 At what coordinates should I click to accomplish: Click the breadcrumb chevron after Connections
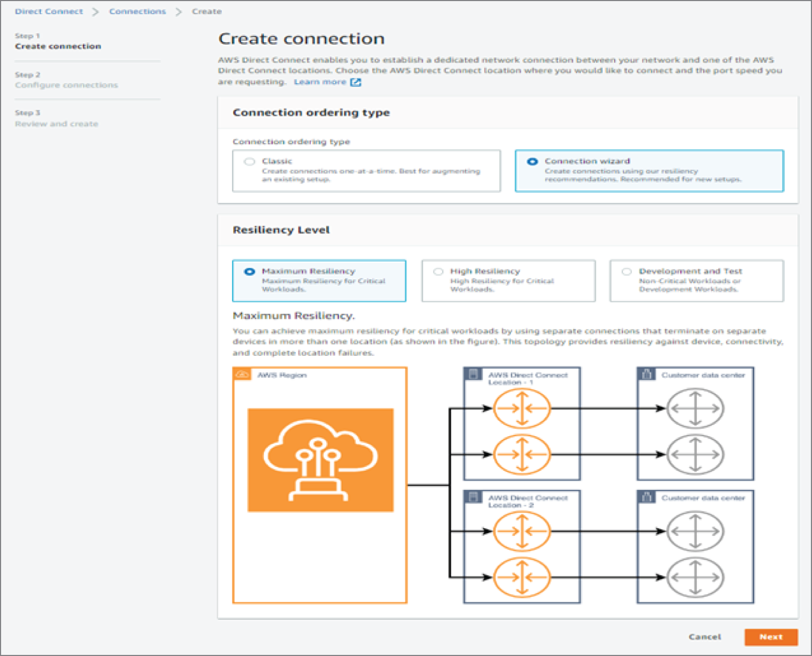click(x=178, y=12)
